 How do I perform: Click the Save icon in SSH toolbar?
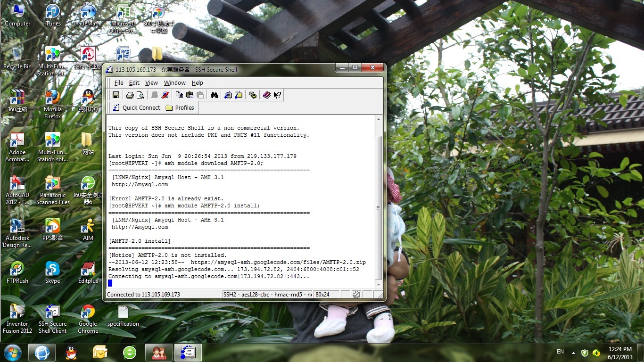[x=116, y=95]
